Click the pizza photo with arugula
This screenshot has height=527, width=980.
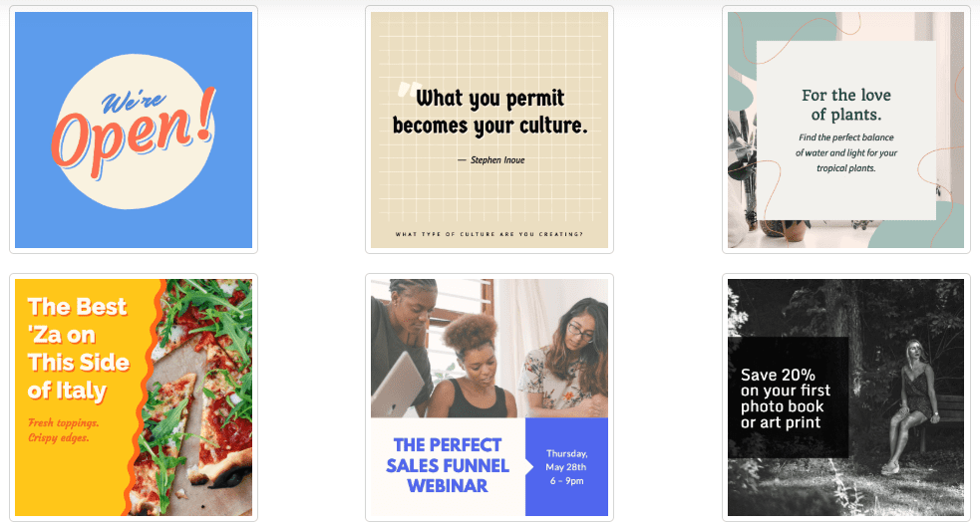(x=200, y=397)
